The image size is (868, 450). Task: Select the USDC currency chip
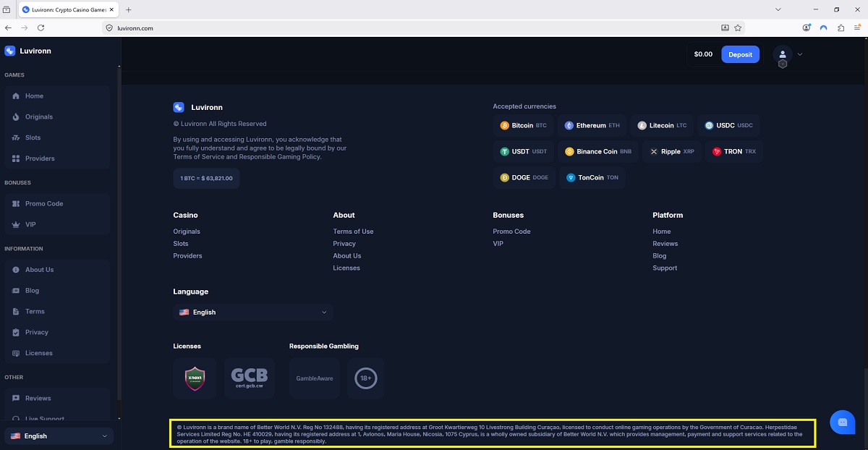click(729, 126)
